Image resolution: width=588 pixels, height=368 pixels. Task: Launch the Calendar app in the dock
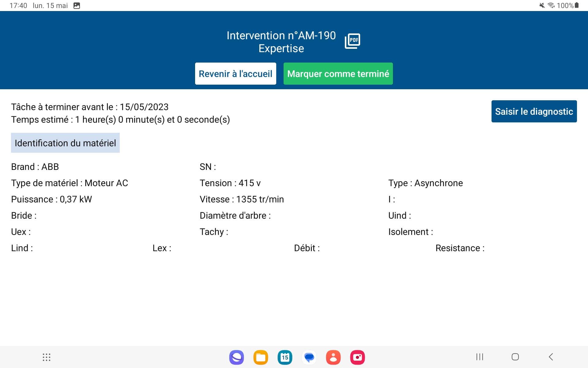tap(285, 357)
